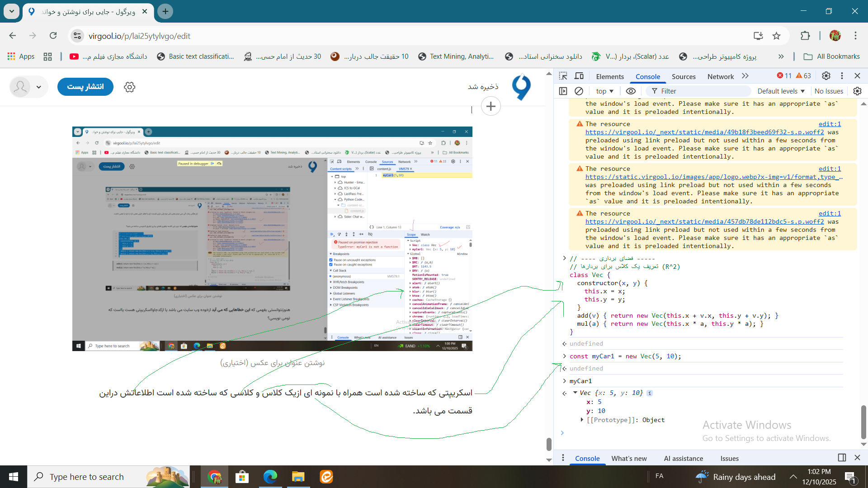Toggle console sidebar panel icon
Image resolution: width=868 pixels, height=488 pixels.
(x=563, y=91)
